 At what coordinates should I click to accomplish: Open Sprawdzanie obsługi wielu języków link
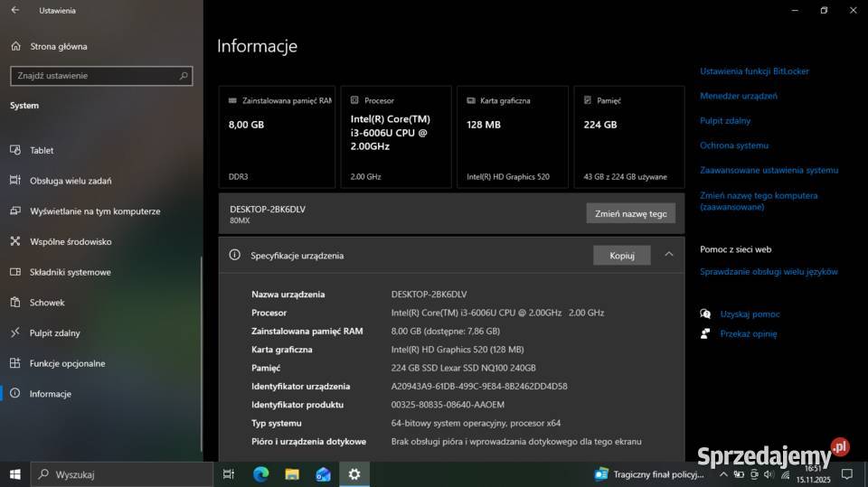[769, 272]
